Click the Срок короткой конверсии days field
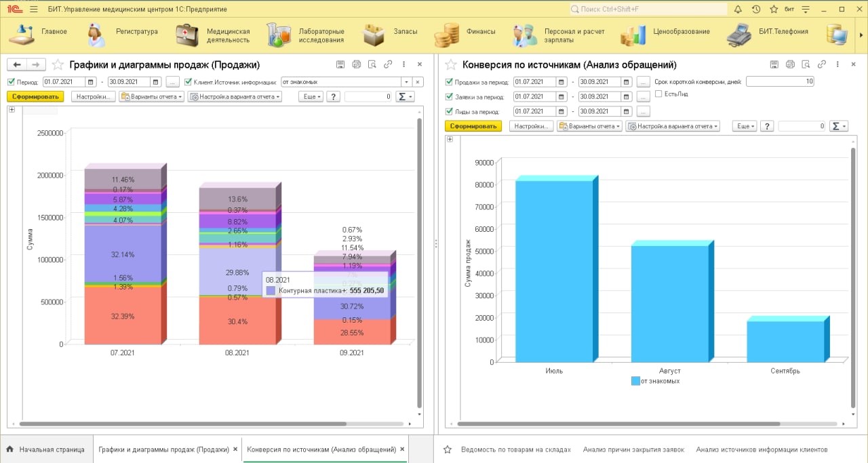 tap(780, 81)
